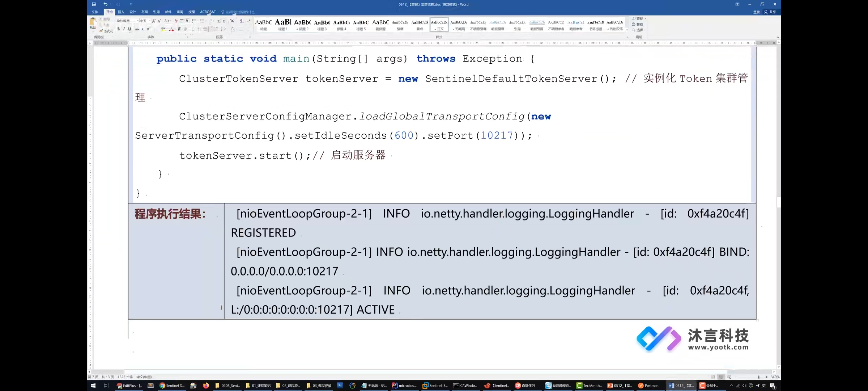Collapse the ribbon with the chevron
Viewport: 868px width, 391px height.
click(778, 37)
